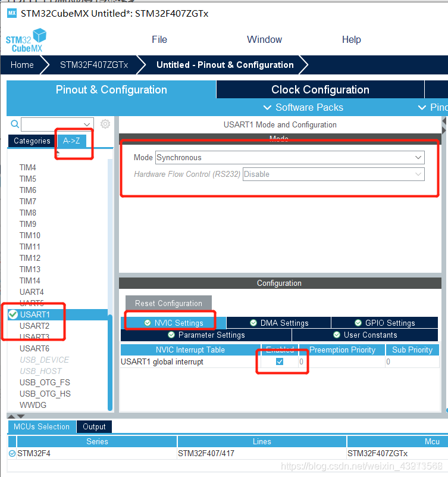This screenshot has width=448, height=477.
Task: Click the panel collapse up arrow above MCUs Selection
Action: [11, 416]
